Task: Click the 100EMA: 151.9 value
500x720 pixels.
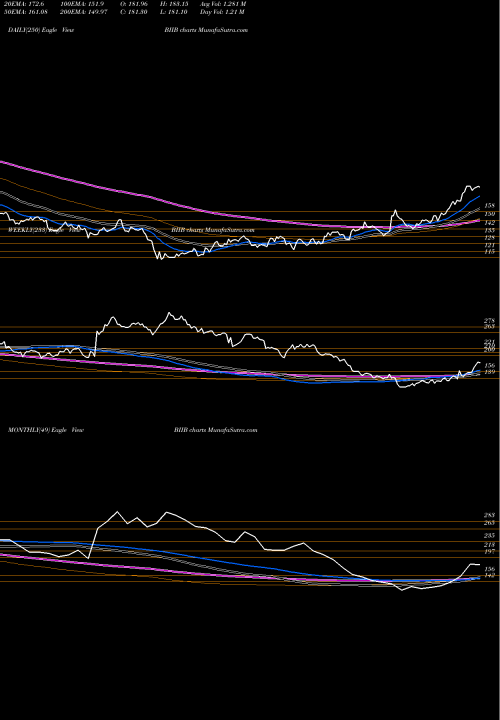Action: 82,4
